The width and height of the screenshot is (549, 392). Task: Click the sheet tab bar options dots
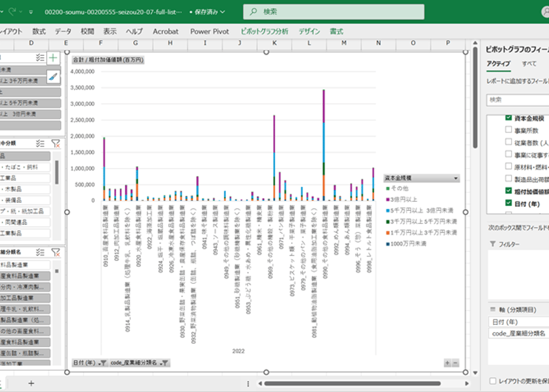pyautogui.click(x=248, y=384)
